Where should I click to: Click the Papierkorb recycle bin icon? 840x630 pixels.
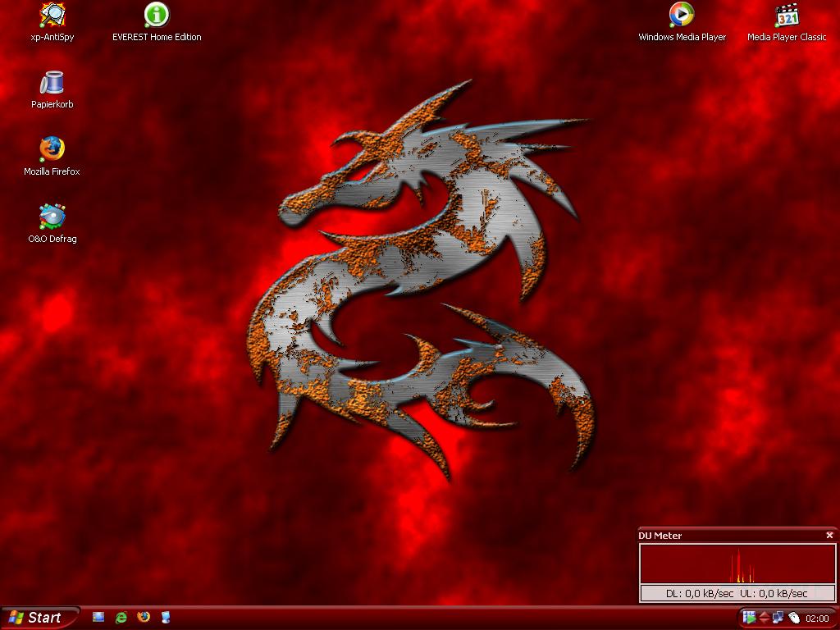click(52, 83)
